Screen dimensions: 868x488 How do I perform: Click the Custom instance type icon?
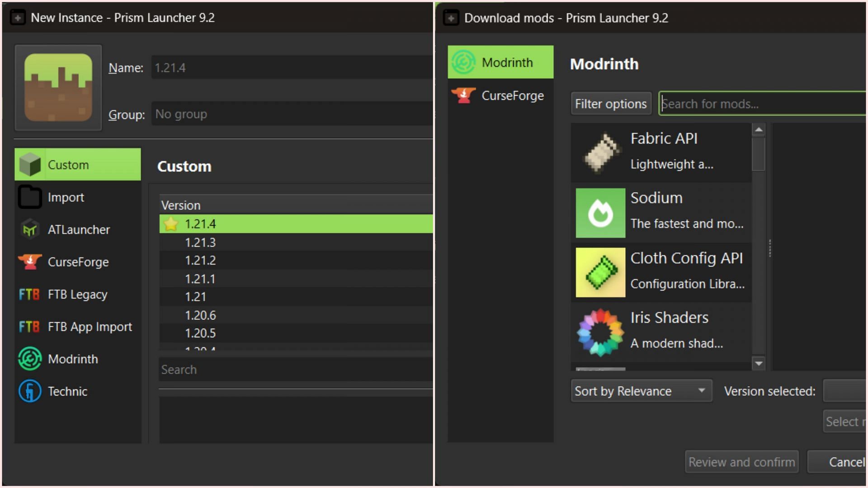(31, 164)
